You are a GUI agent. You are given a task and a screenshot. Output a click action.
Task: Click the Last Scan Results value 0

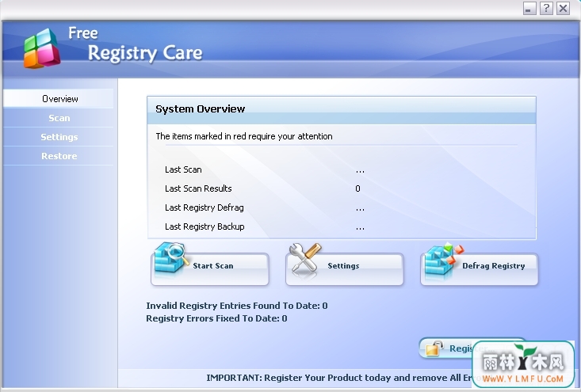tap(357, 188)
